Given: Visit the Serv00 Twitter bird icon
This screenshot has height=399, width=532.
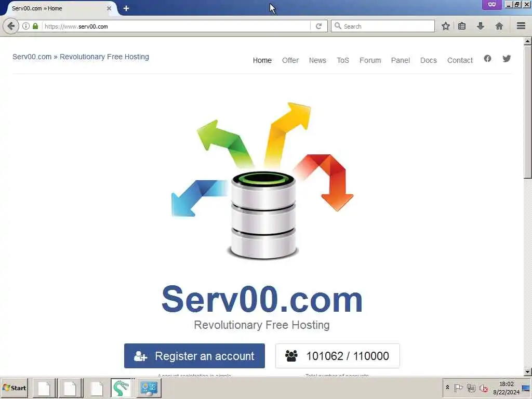Looking at the screenshot, I should click(x=507, y=59).
